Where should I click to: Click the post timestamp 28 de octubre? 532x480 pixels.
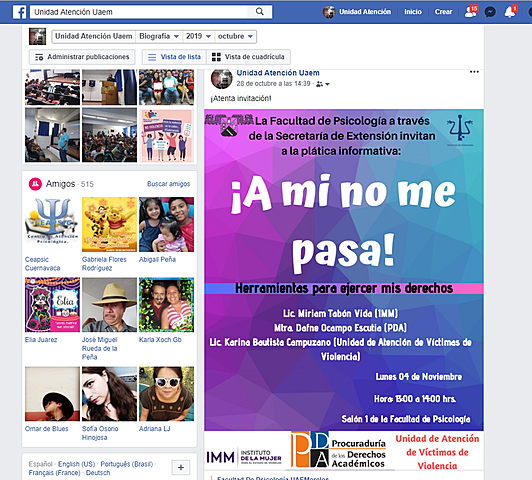click(x=273, y=83)
